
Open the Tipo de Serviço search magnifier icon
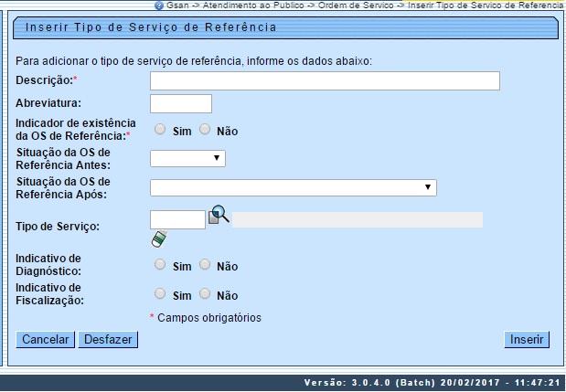pos(219,215)
